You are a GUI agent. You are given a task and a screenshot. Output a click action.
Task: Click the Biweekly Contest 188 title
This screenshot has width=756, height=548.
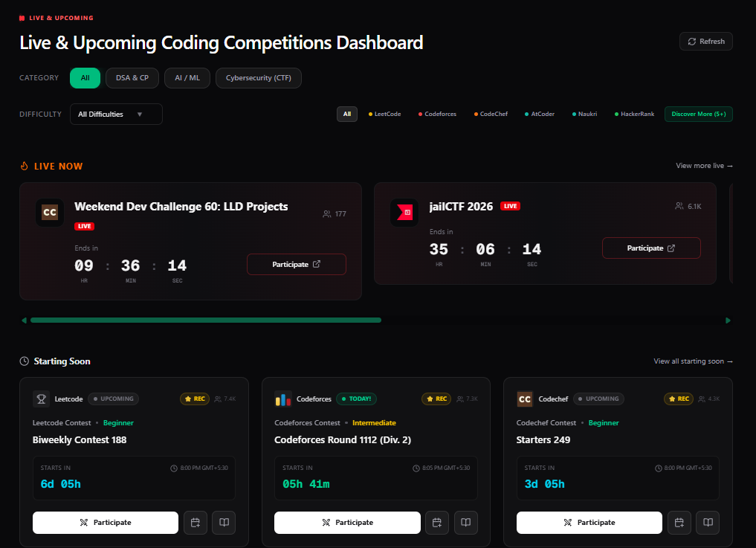pos(80,440)
